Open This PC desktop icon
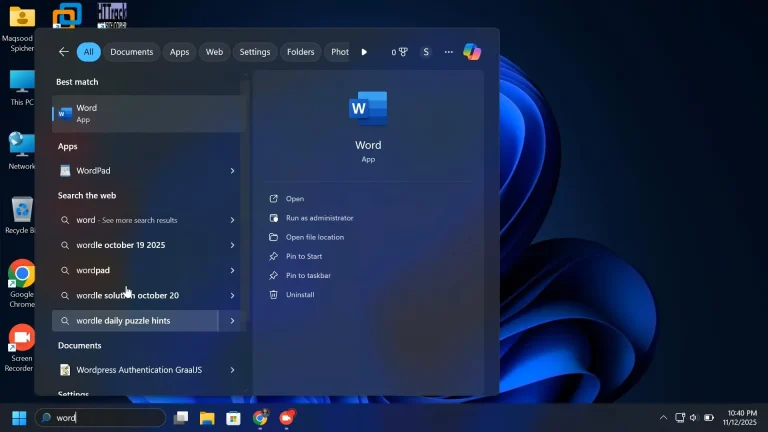This screenshot has height=432, width=768. point(22,88)
